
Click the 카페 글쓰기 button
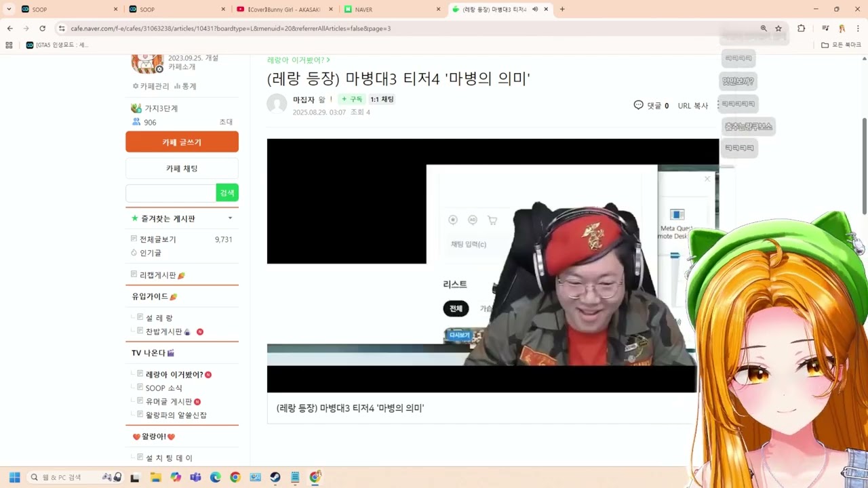tap(182, 142)
